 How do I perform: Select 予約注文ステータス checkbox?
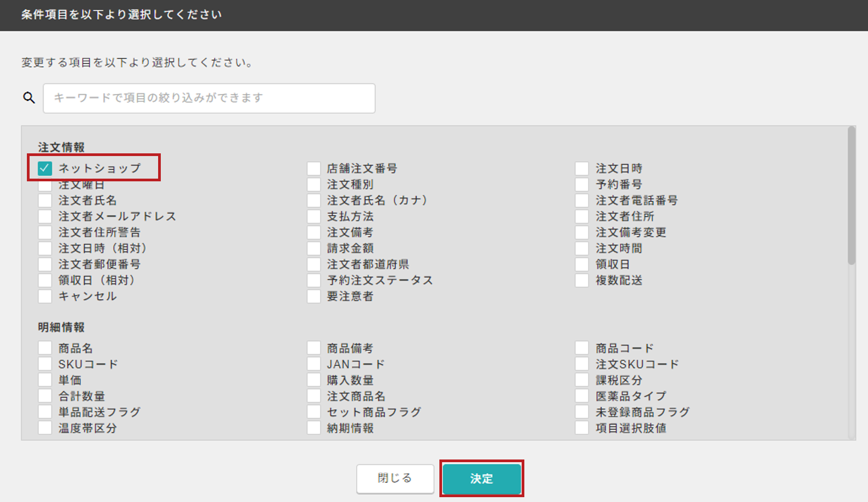coord(314,280)
